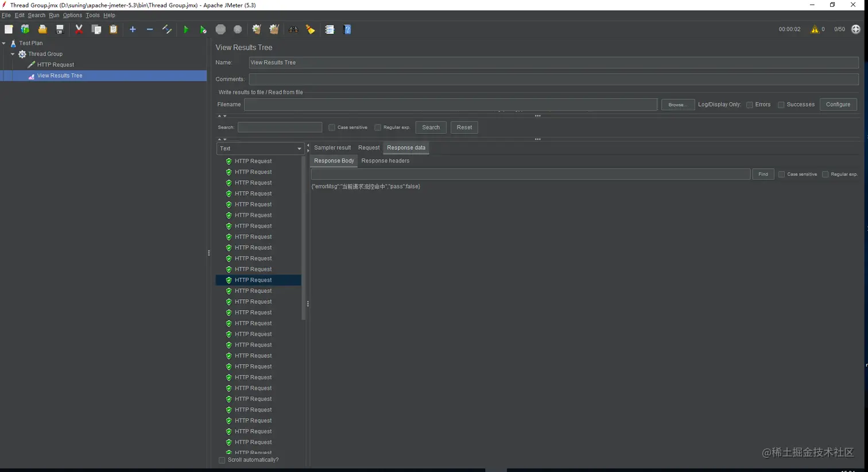Toggle Regular exp. next to Find button
This screenshot has width=868, height=472.
(826, 174)
